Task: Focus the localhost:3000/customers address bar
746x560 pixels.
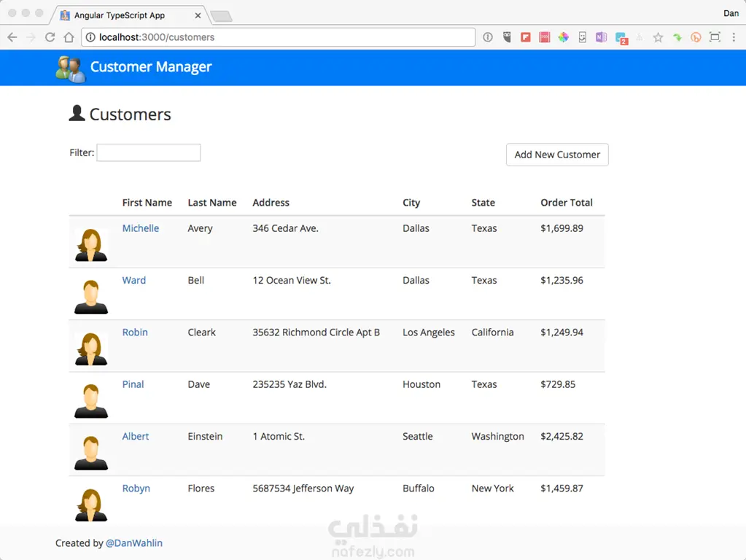Action: pyautogui.click(x=279, y=37)
